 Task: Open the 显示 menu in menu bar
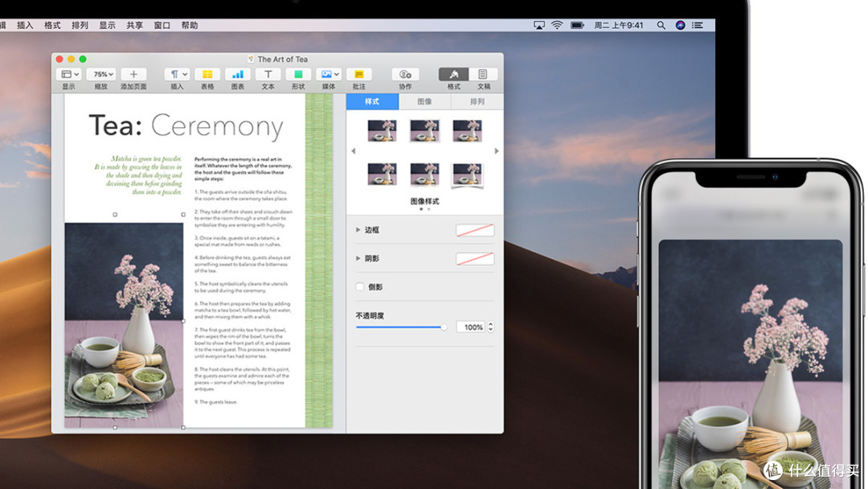point(107,26)
